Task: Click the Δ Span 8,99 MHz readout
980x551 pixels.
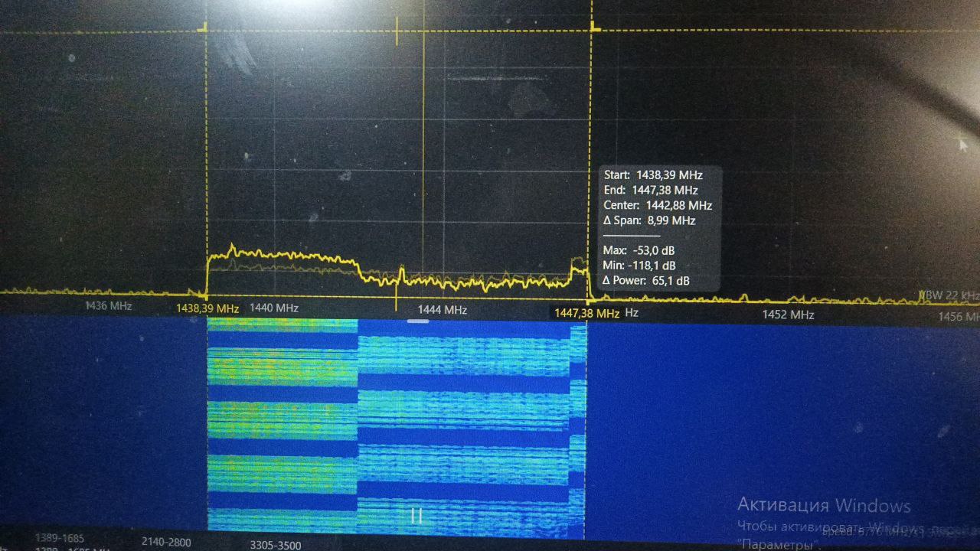Action: 649,220
